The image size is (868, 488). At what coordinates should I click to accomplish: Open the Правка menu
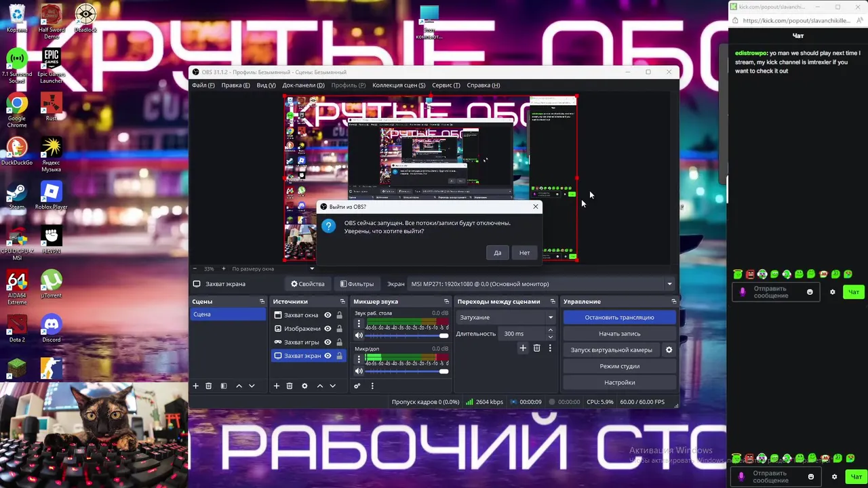tap(235, 85)
